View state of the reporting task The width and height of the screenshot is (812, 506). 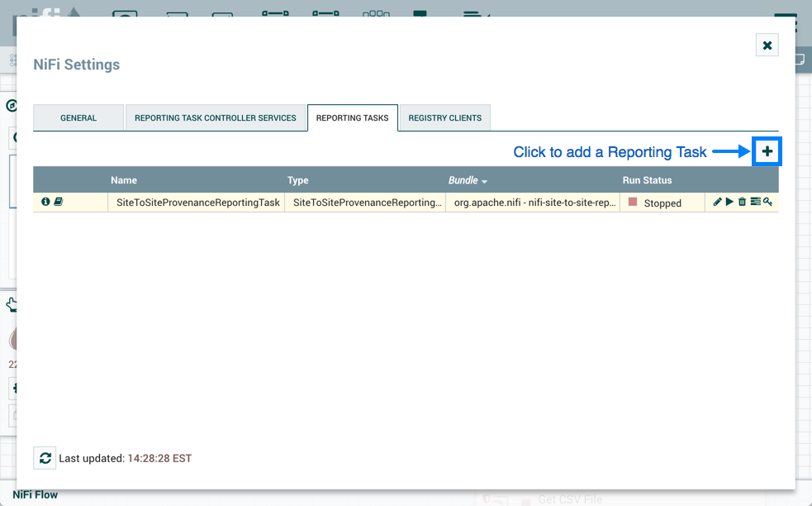(x=755, y=202)
